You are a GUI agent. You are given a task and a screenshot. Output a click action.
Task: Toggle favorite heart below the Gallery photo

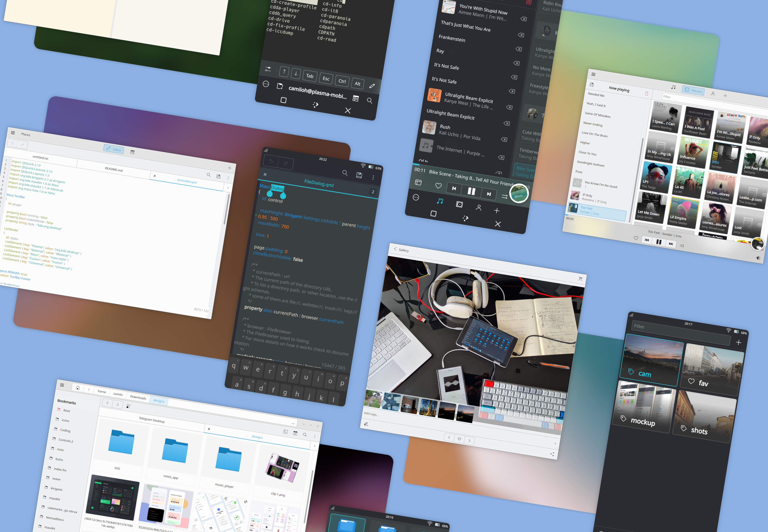click(x=459, y=439)
